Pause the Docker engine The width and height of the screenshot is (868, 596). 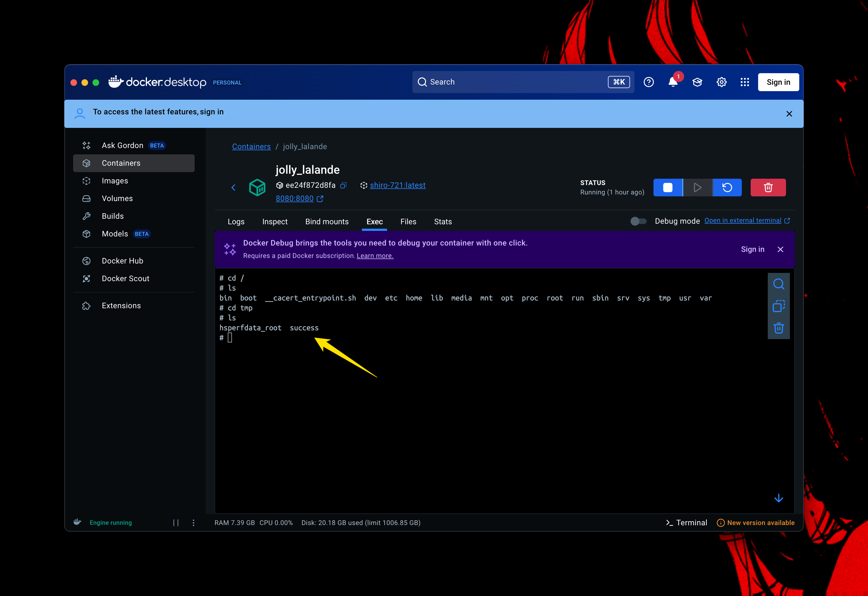(x=176, y=522)
